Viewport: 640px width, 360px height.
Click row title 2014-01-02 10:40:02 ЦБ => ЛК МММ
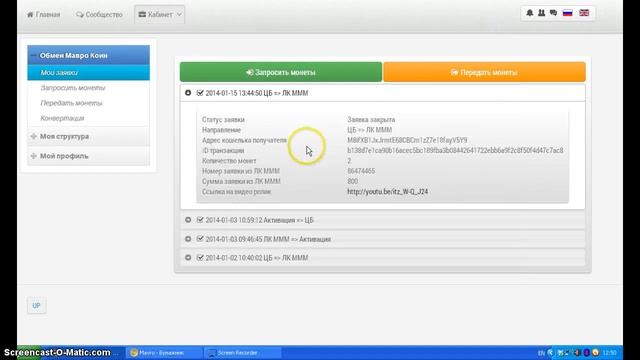(257, 258)
